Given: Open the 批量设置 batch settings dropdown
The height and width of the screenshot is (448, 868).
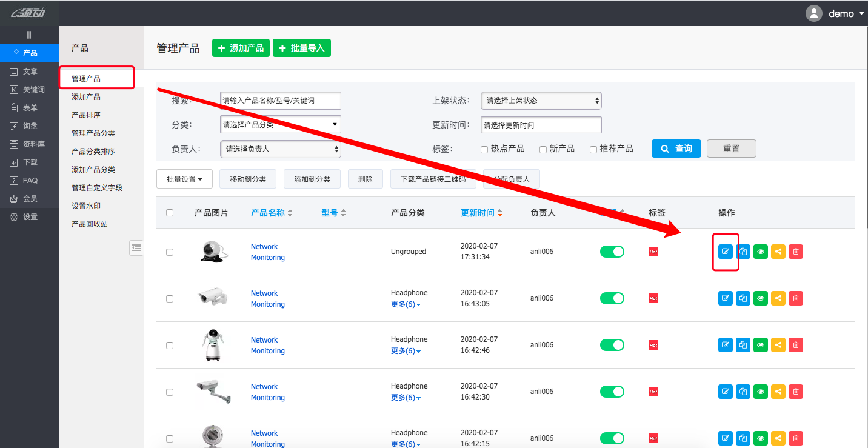Looking at the screenshot, I should pyautogui.click(x=184, y=179).
